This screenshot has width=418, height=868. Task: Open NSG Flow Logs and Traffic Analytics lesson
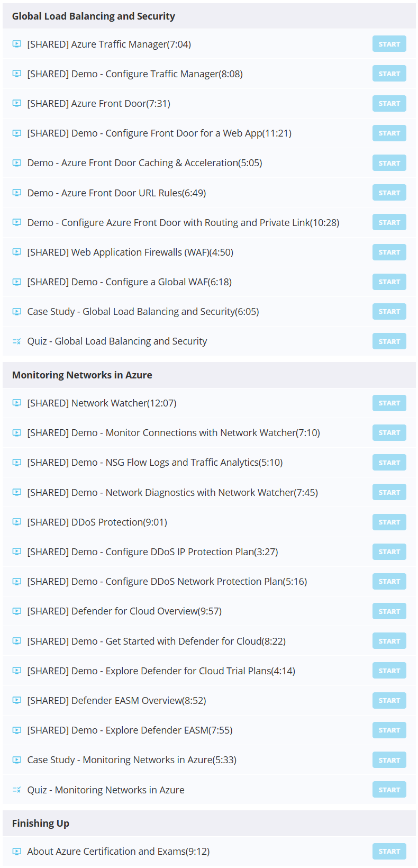tap(155, 463)
